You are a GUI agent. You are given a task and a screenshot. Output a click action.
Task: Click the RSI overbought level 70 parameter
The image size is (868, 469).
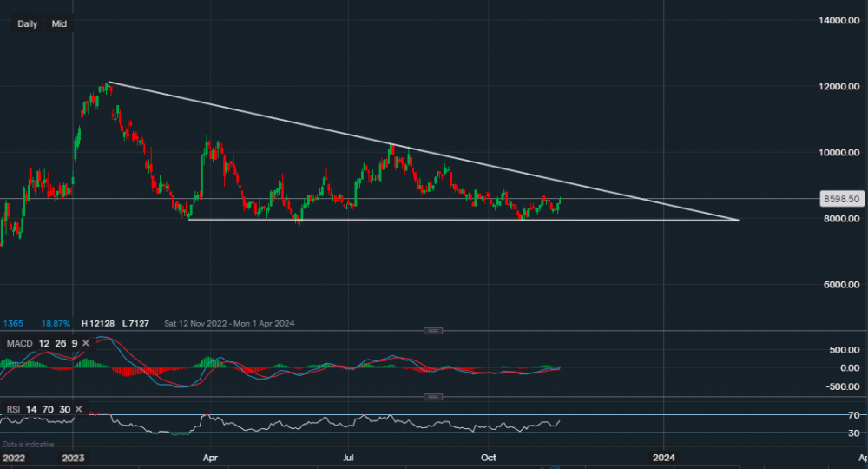(48, 409)
